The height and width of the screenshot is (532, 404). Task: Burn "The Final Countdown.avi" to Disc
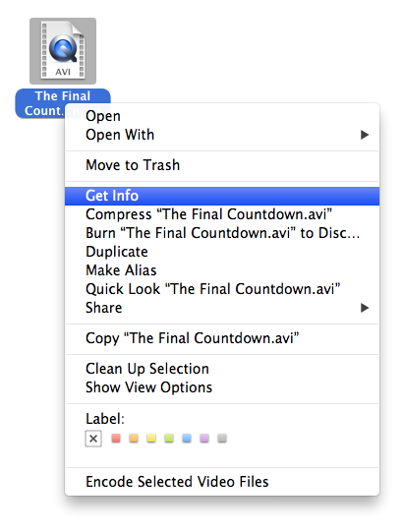[222, 233]
